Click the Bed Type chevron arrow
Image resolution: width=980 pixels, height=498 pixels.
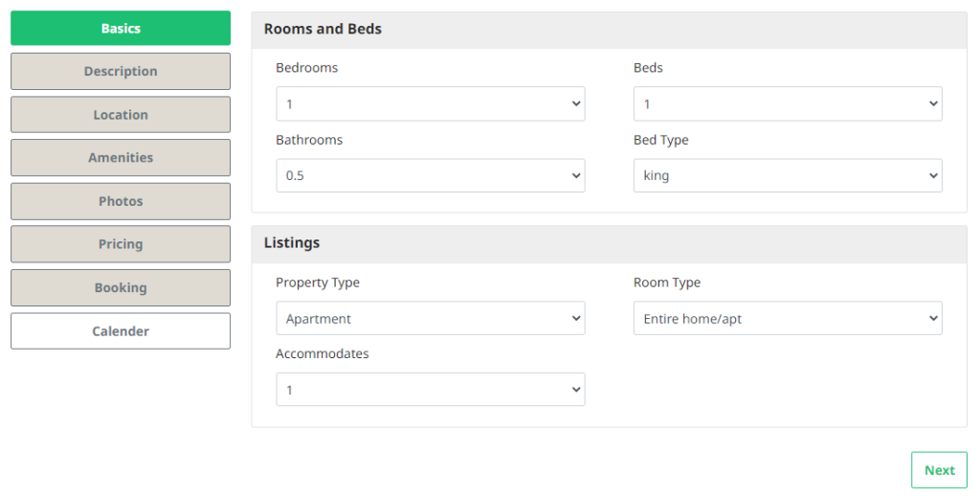[x=933, y=175]
